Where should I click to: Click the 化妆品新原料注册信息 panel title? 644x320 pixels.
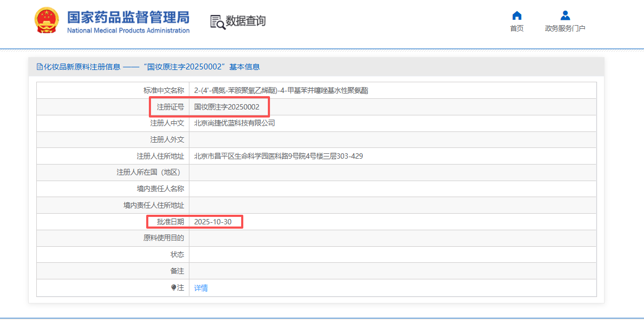82,67
